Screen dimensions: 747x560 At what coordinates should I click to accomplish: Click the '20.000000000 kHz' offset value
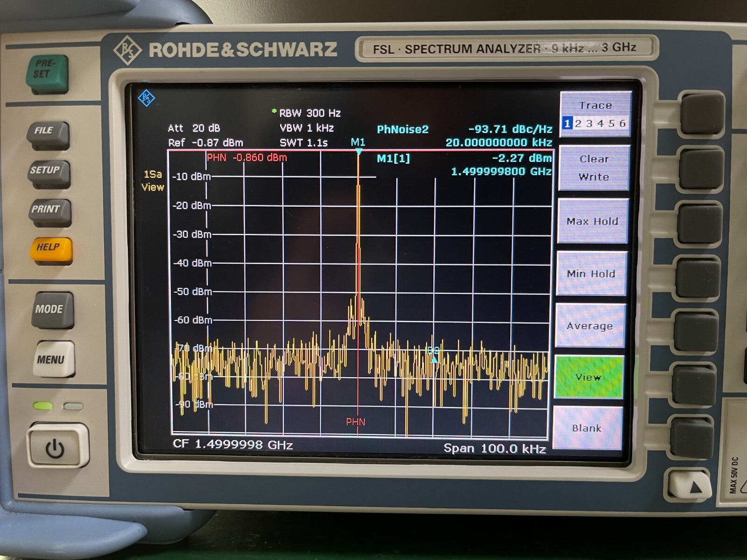[499, 142]
